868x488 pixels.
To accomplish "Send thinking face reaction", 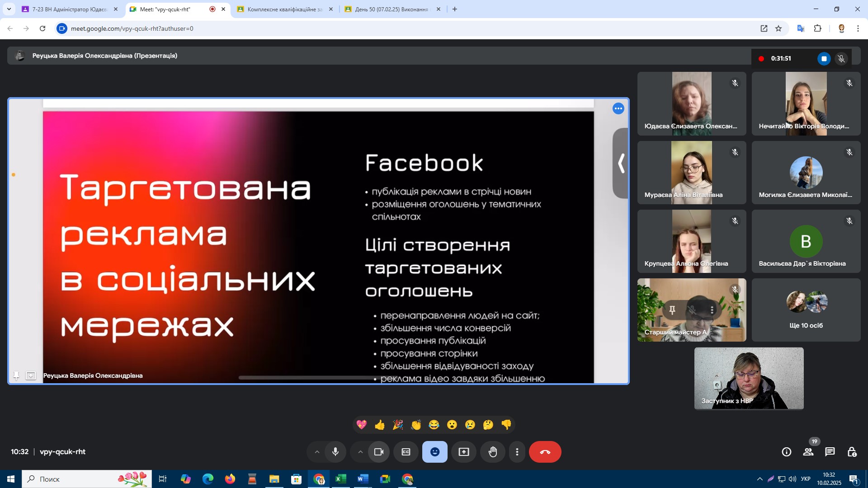I will click(488, 425).
